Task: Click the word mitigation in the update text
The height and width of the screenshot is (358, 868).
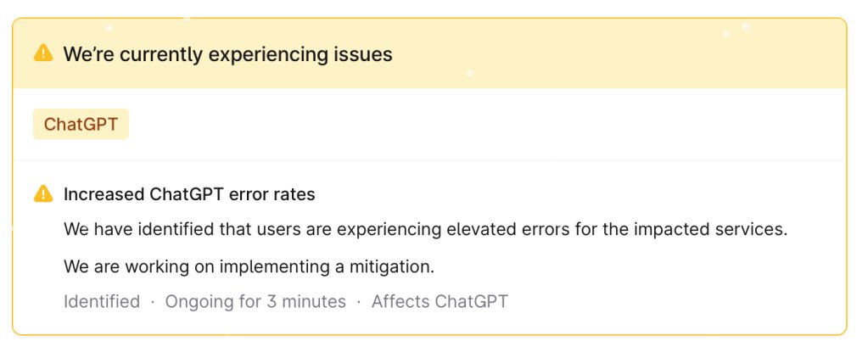Action: tap(392, 266)
